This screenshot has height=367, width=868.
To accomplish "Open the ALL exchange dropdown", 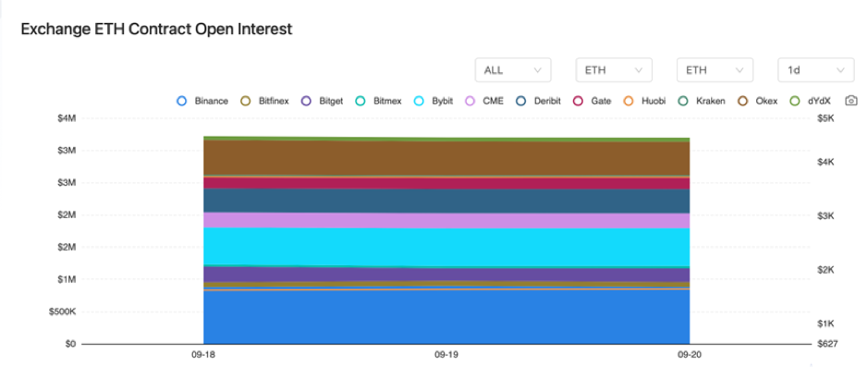I will coord(513,70).
